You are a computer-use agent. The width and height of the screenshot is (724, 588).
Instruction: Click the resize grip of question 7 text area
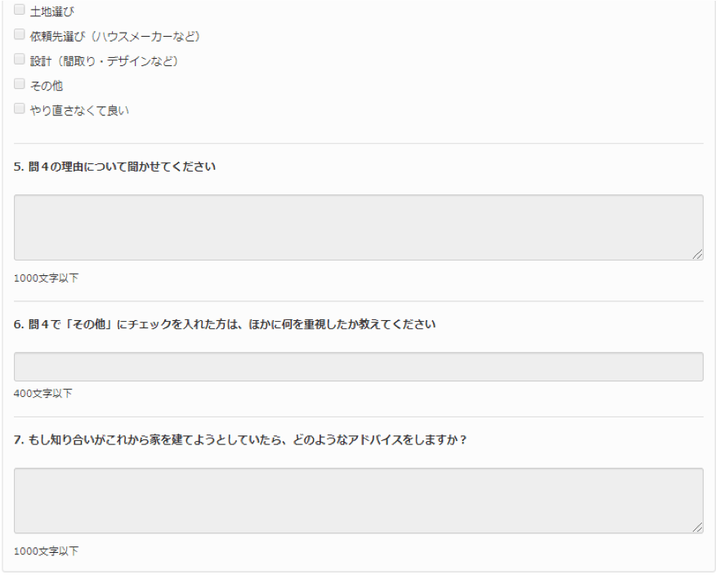pyautogui.click(x=699, y=527)
